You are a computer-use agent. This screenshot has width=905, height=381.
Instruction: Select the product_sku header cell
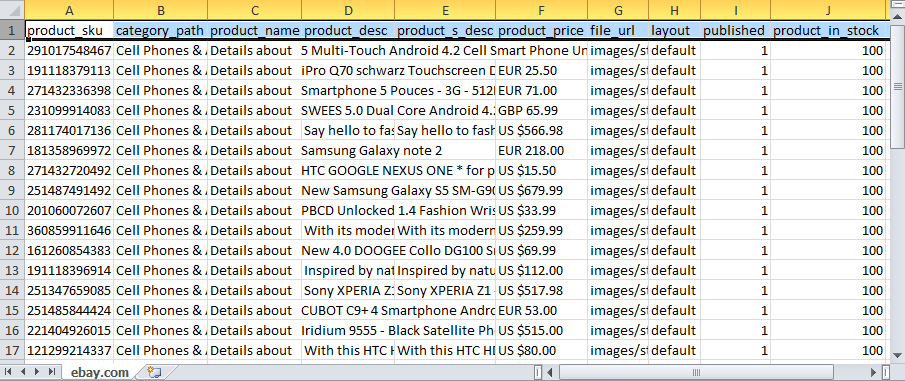pyautogui.click(x=69, y=30)
